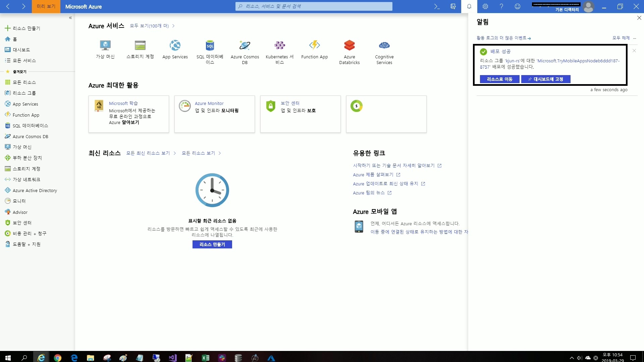
Task: Expand all services list (모두 보기 100개 더)
Action: (150, 26)
